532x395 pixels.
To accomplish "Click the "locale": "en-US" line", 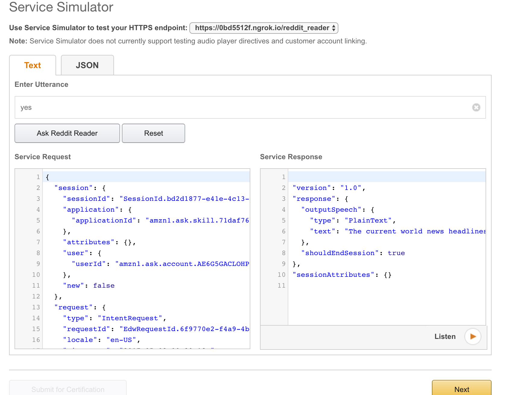I will point(102,340).
